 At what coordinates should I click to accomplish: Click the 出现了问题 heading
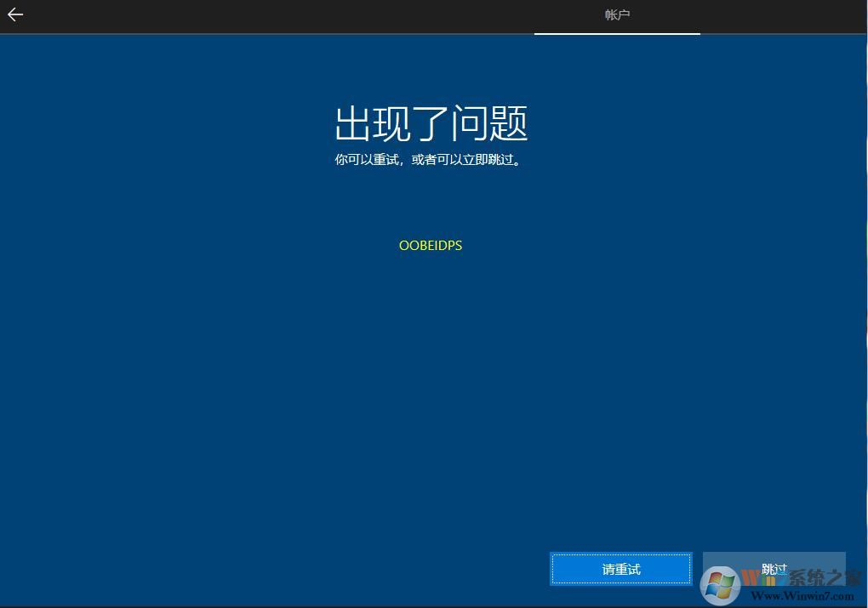pos(431,124)
